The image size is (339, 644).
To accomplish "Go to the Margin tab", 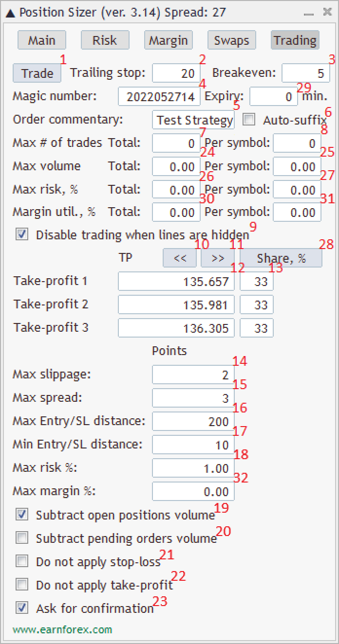I will [168, 40].
